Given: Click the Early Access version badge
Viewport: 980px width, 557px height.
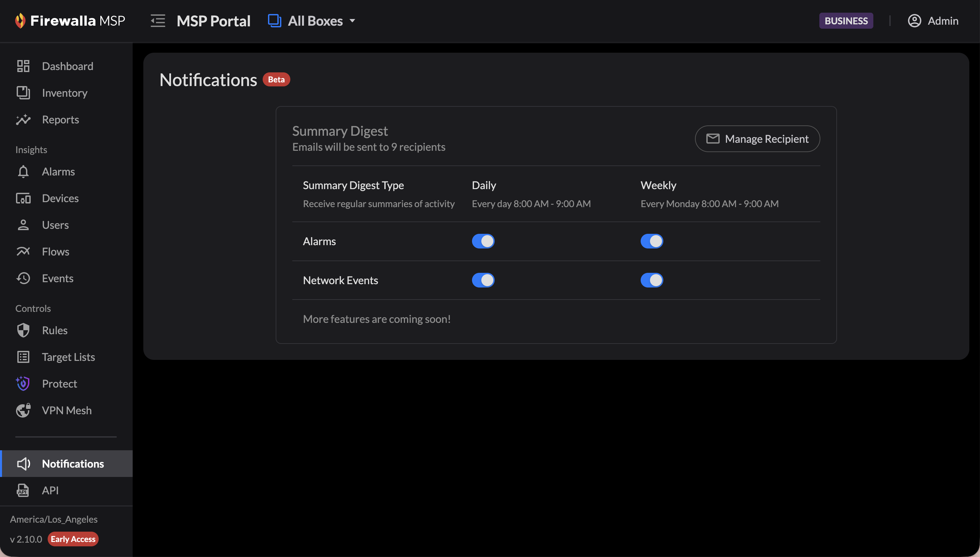Looking at the screenshot, I should [73, 539].
